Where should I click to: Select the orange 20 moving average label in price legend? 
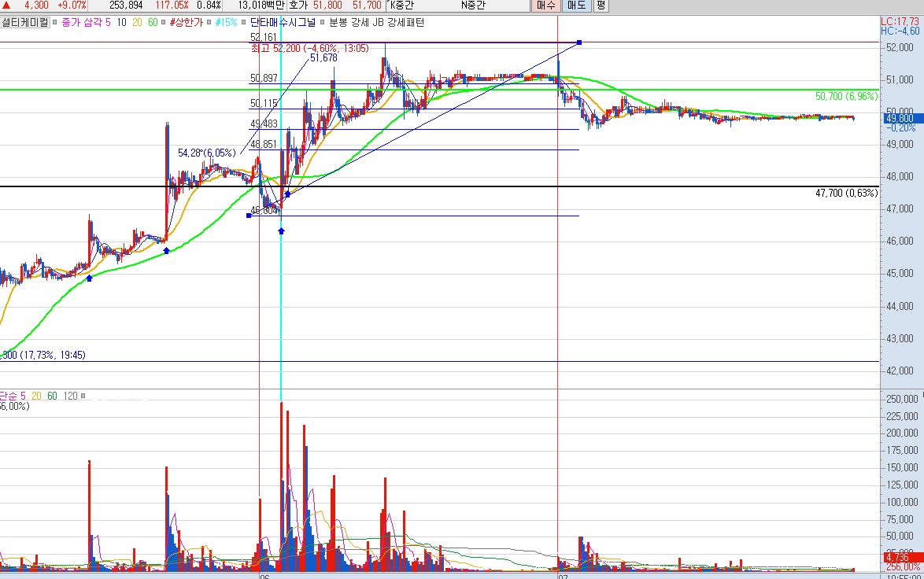click(137, 22)
